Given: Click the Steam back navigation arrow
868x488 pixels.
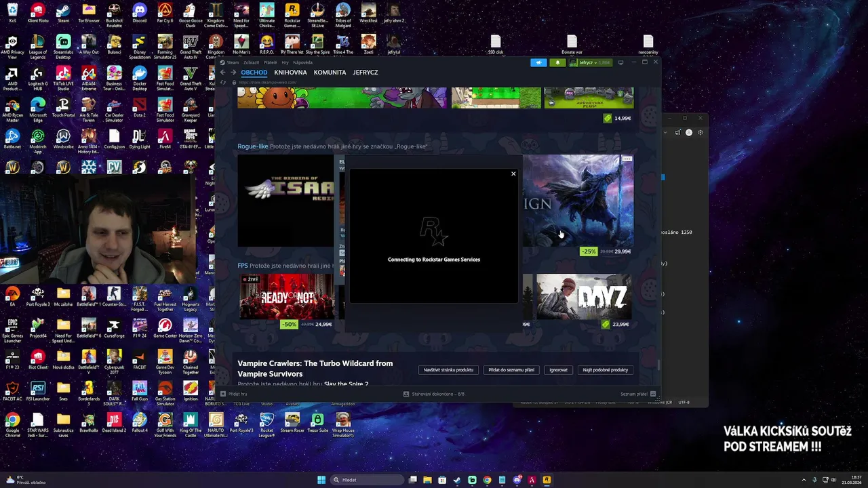Looking at the screenshot, I should pos(222,73).
